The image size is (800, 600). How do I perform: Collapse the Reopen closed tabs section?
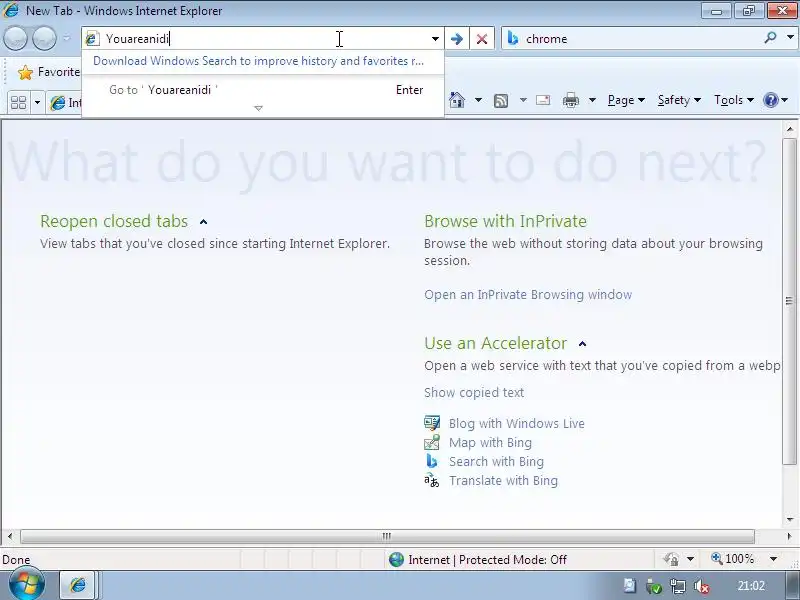[204, 222]
